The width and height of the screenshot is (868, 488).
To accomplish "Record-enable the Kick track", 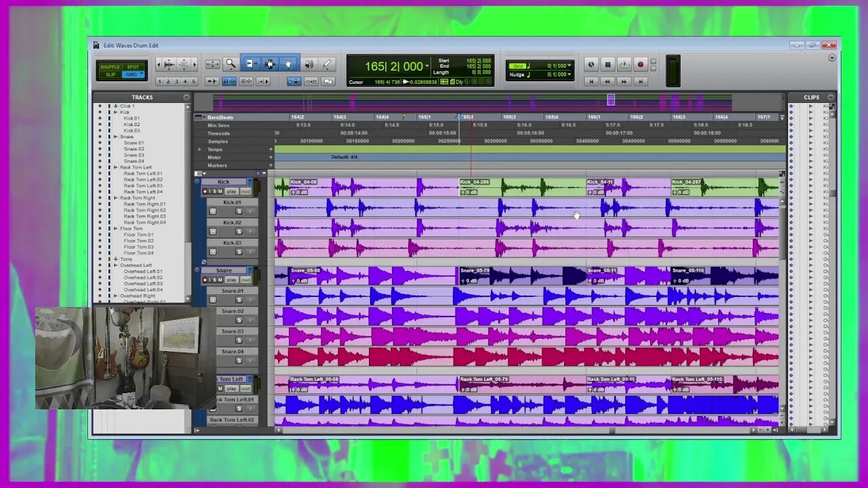I will click(x=205, y=192).
